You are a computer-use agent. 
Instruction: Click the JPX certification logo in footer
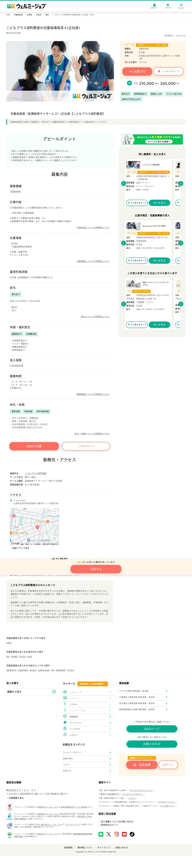(x=9, y=807)
